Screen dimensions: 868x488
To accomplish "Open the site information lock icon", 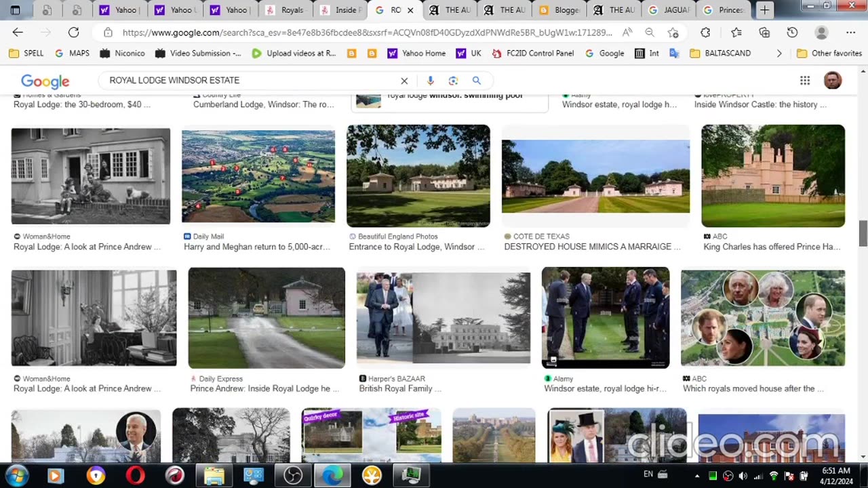I will pos(108,33).
